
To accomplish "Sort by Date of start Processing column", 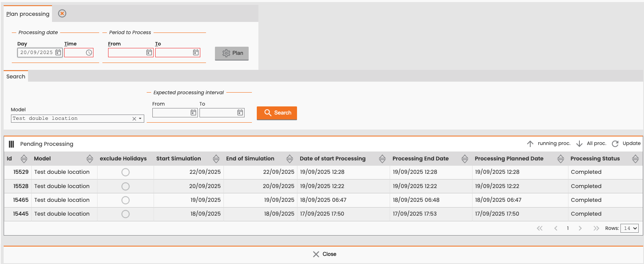I will pos(382,159).
